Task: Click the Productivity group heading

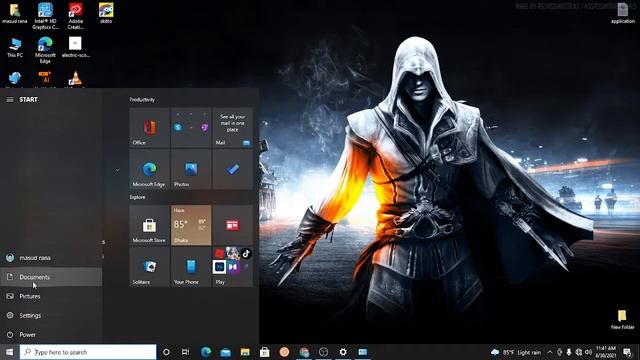Action: point(142,100)
